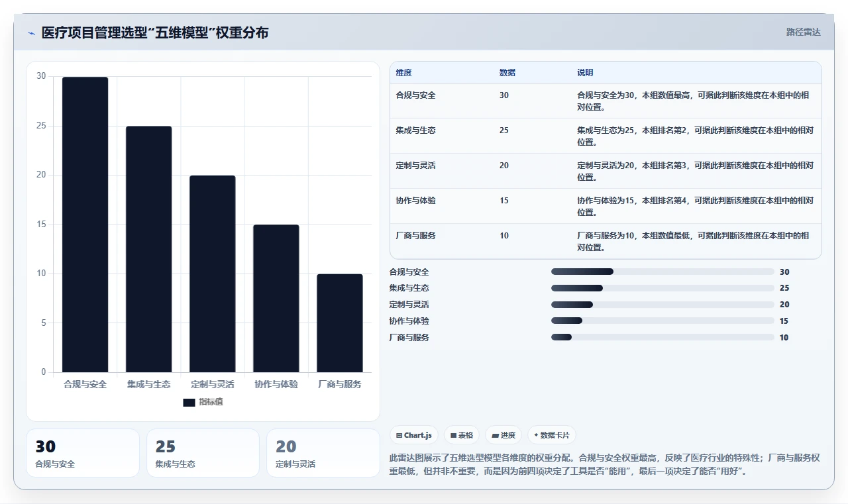The width and height of the screenshot is (848, 504).
Task: Select the 进度 tag
Action: pyautogui.click(x=503, y=435)
